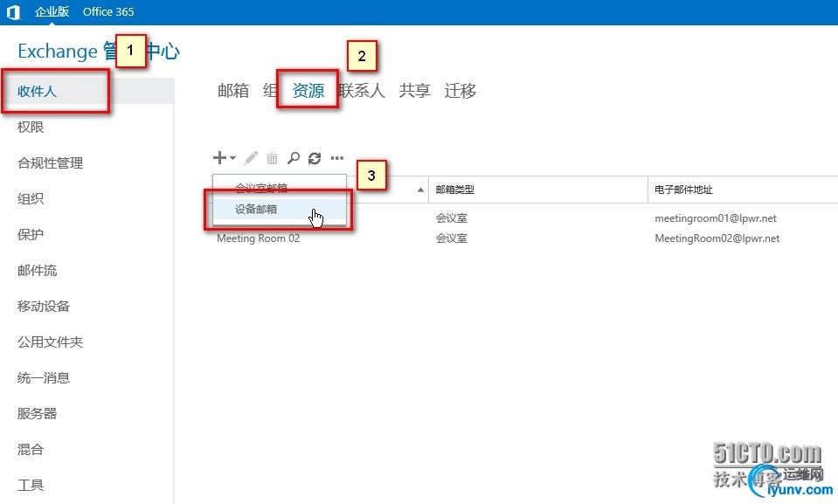Viewport: 838px width, 504px height.
Task: Open the add new (plus) icon
Action: [219, 158]
